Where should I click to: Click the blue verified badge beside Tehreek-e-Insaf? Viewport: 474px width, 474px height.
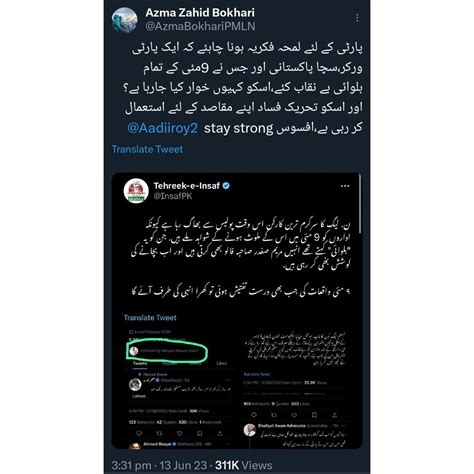tap(226, 186)
